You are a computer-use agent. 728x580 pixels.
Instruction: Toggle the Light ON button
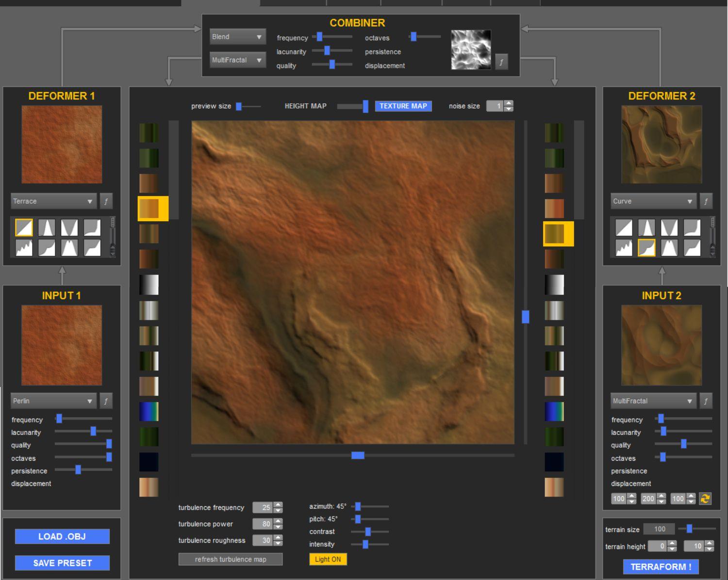tap(328, 559)
